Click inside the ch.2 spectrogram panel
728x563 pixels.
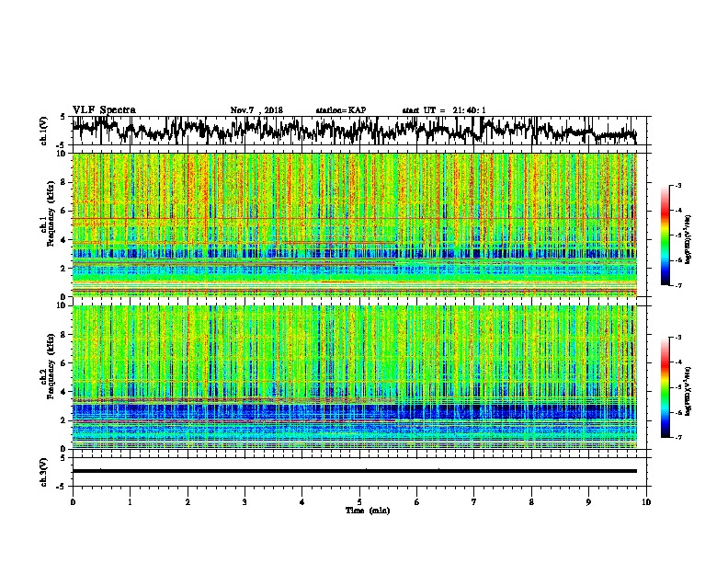tap(355, 377)
